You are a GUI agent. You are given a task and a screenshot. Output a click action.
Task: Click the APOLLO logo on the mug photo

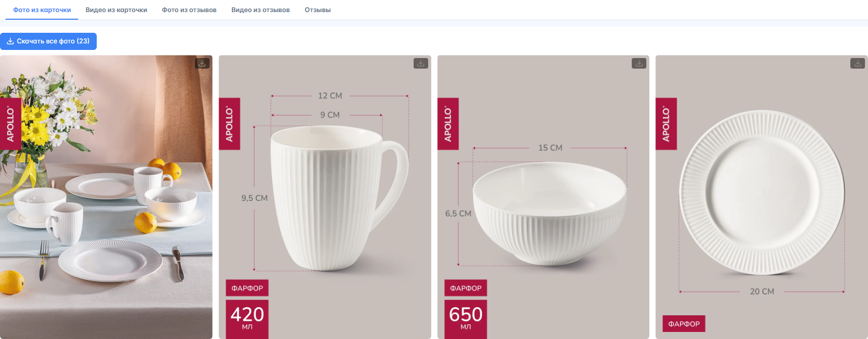(229, 124)
